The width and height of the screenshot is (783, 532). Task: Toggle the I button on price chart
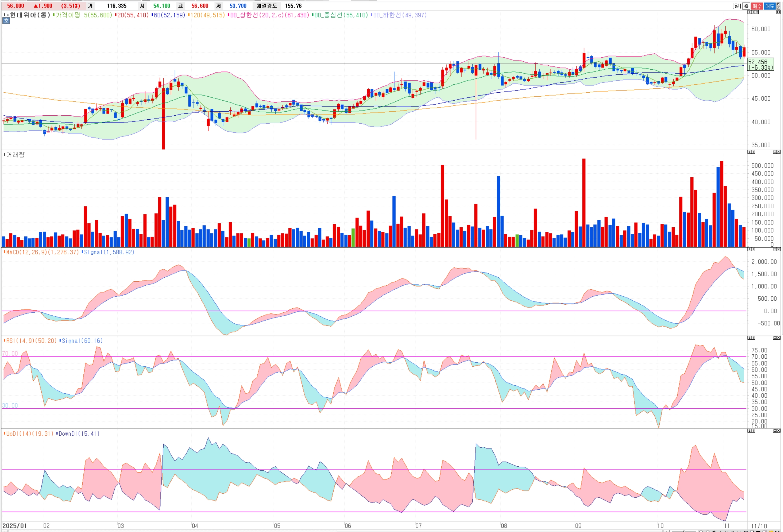click(x=753, y=12)
